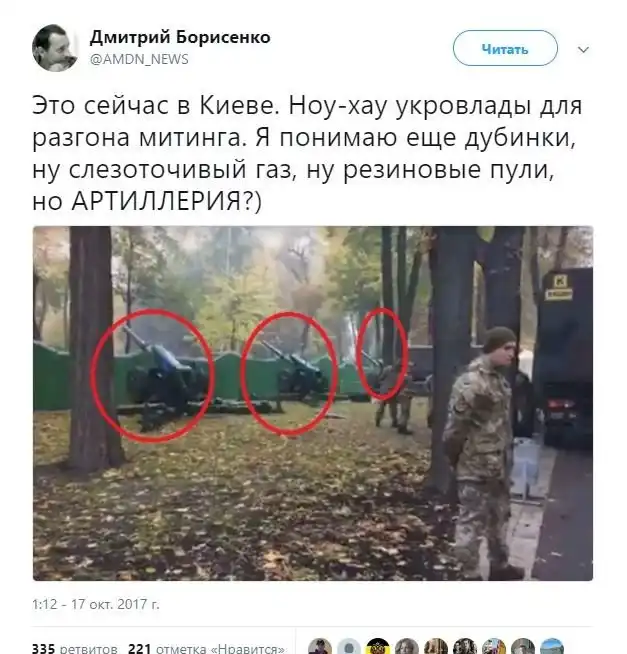Open the sixth liker avatar in row
The image size is (627, 654).
click(465, 646)
